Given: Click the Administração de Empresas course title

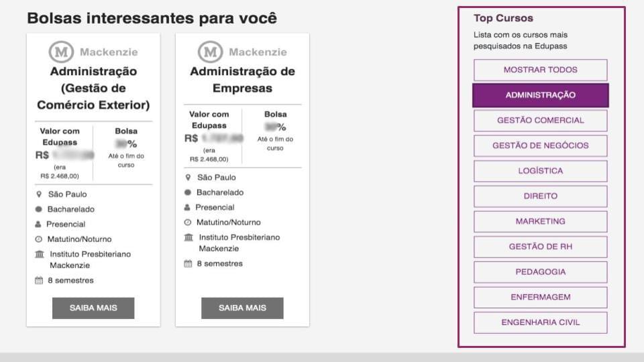Looking at the screenshot, I should point(242,80).
